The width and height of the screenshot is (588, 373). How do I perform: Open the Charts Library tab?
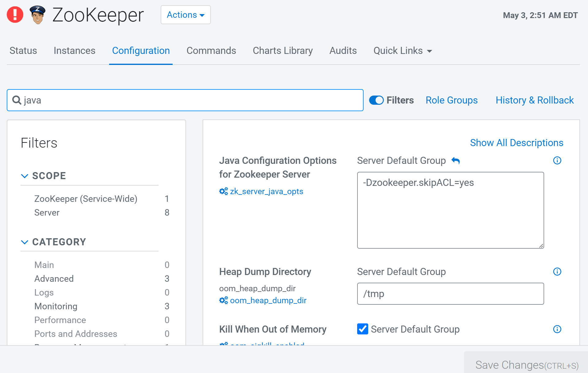282,51
